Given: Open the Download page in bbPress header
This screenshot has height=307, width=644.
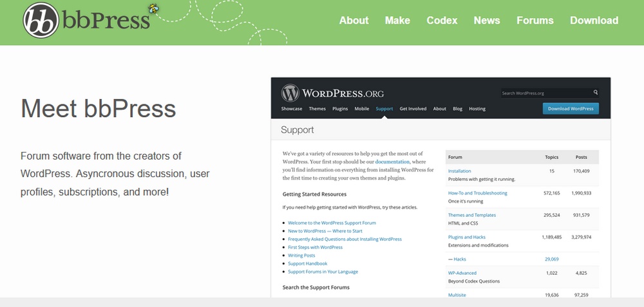Looking at the screenshot, I should [594, 21].
